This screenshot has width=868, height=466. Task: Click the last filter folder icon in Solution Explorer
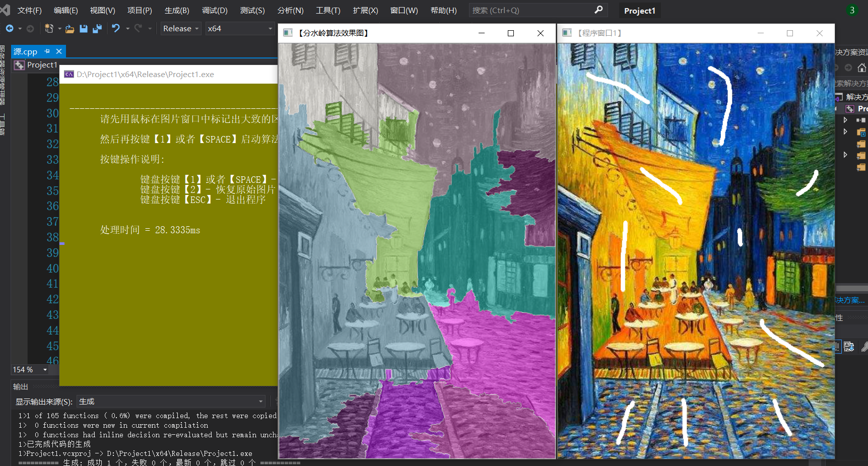[x=861, y=167]
